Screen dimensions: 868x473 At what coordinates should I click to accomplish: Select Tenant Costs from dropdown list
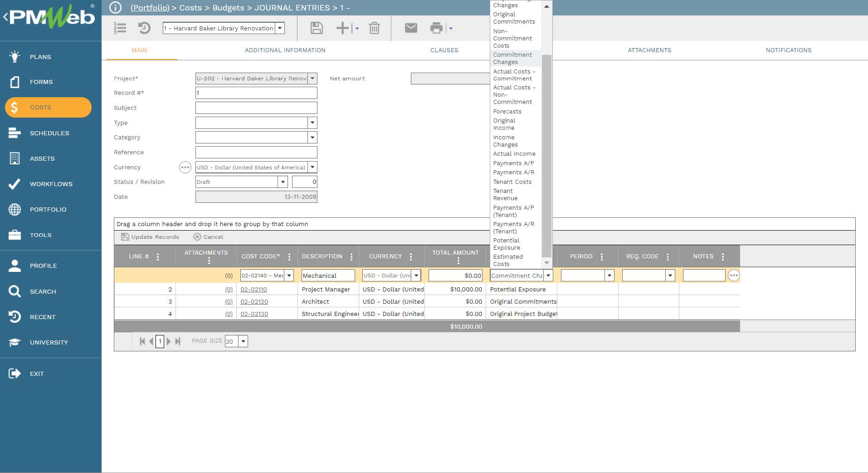coord(512,182)
